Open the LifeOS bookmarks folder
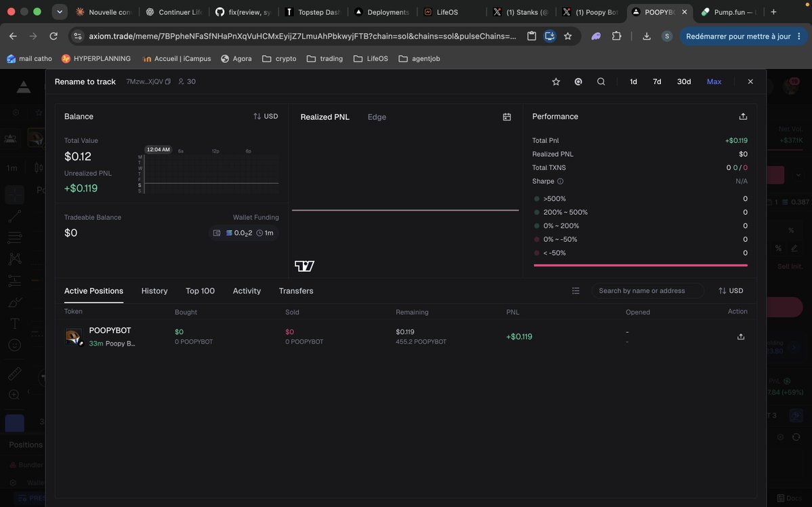This screenshot has width=812, height=507. click(370, 58)
